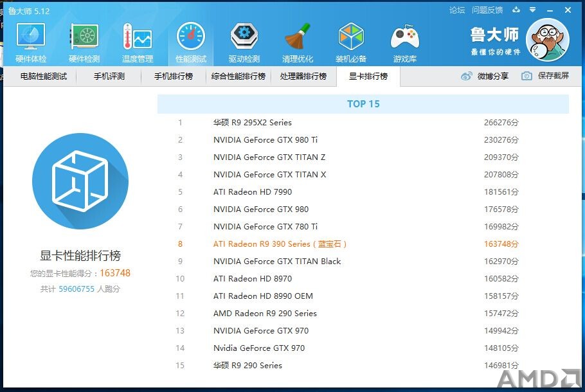Select the ATI Radeon HD 8970 row

tap(363, 279)
